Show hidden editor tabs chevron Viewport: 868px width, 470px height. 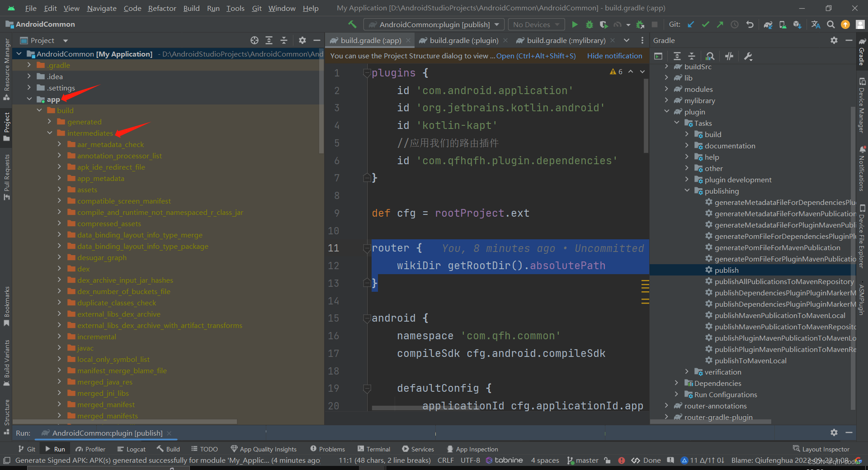pos(627,40)
